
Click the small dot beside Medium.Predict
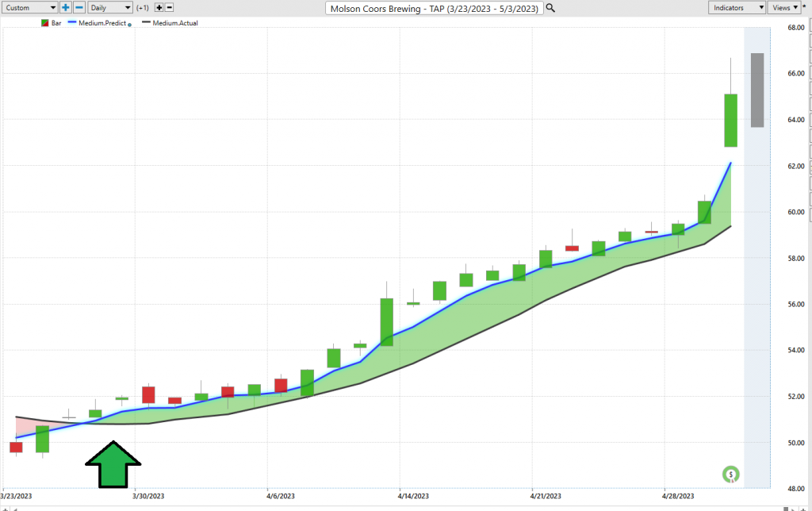[129, 25]
